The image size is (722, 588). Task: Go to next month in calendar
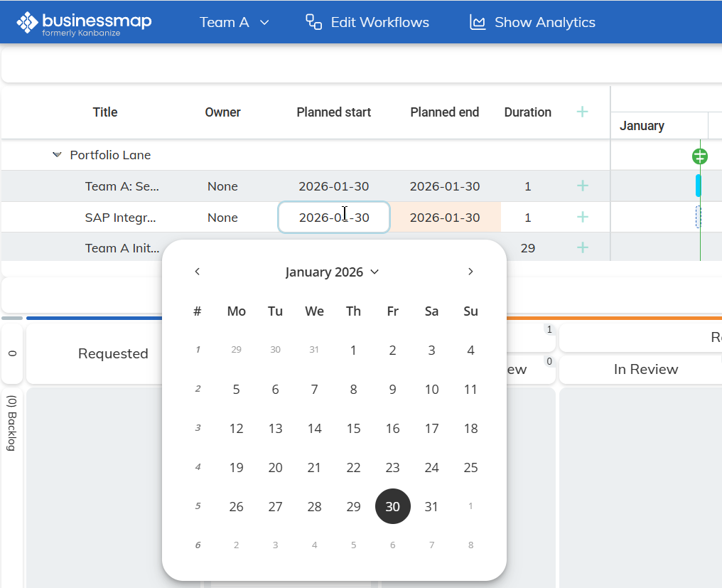[470, 272]
